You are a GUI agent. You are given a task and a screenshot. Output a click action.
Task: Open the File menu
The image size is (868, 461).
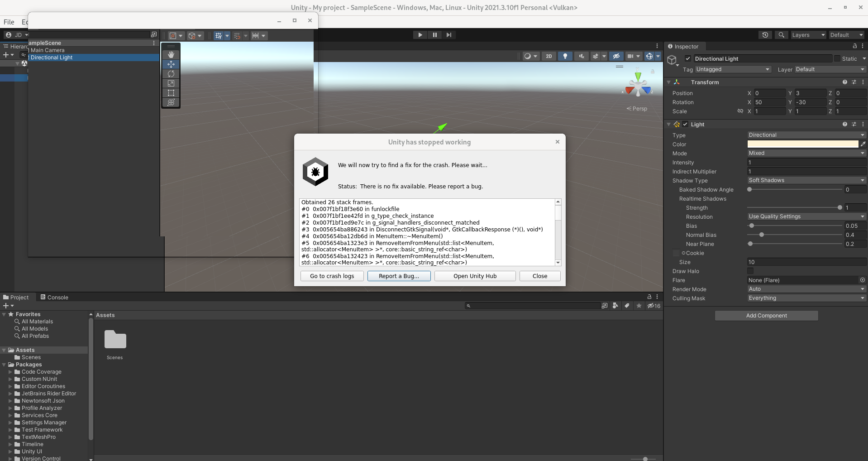9,22
